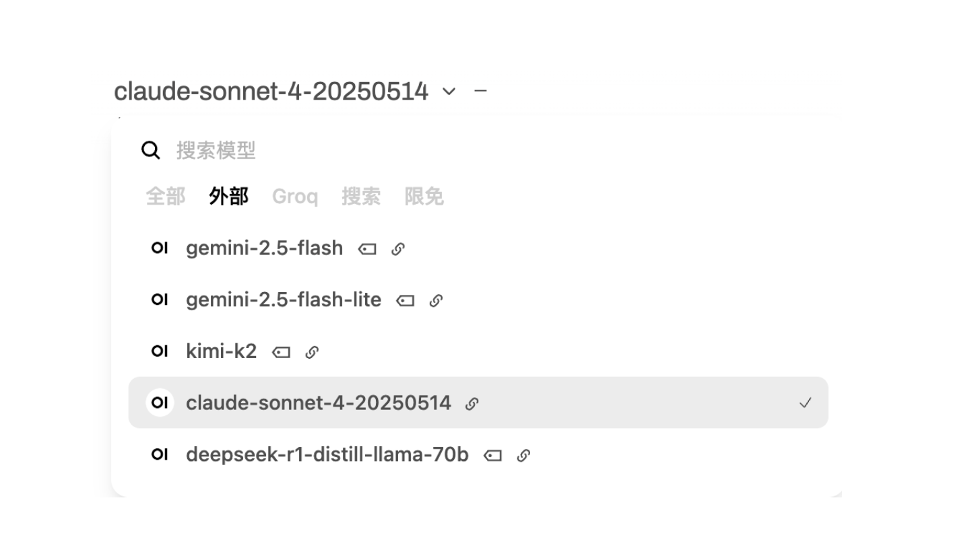Click the tag icon next to gemini-2.5-flash

pyautogui.click(x=366, y=248)
